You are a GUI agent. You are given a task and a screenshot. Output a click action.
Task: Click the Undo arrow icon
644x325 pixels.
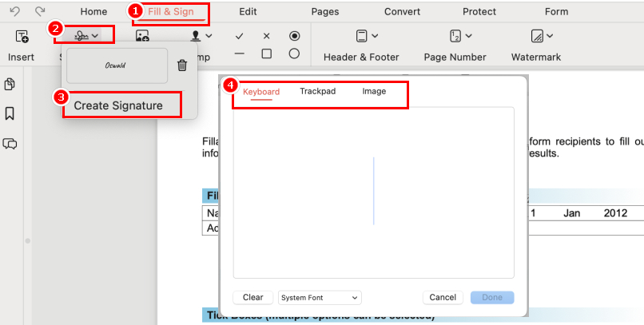[18, 12]
